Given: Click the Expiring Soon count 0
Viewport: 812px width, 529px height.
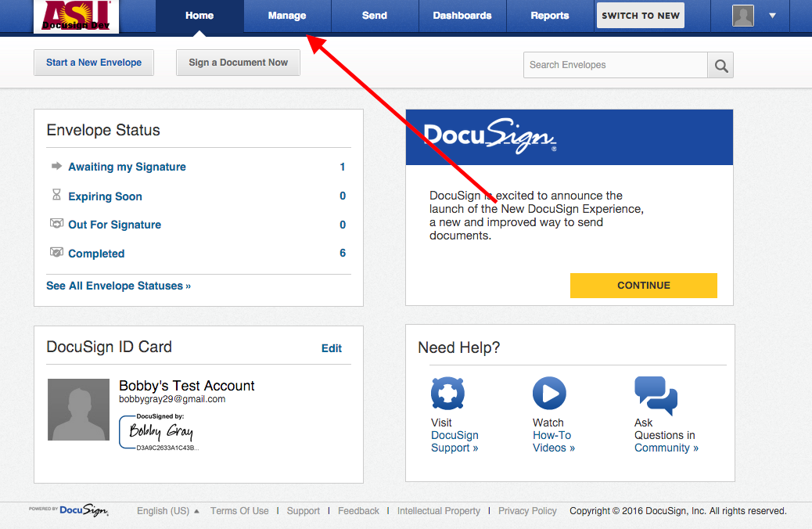Looking at the screenshot, I should (x=343, y=196).
